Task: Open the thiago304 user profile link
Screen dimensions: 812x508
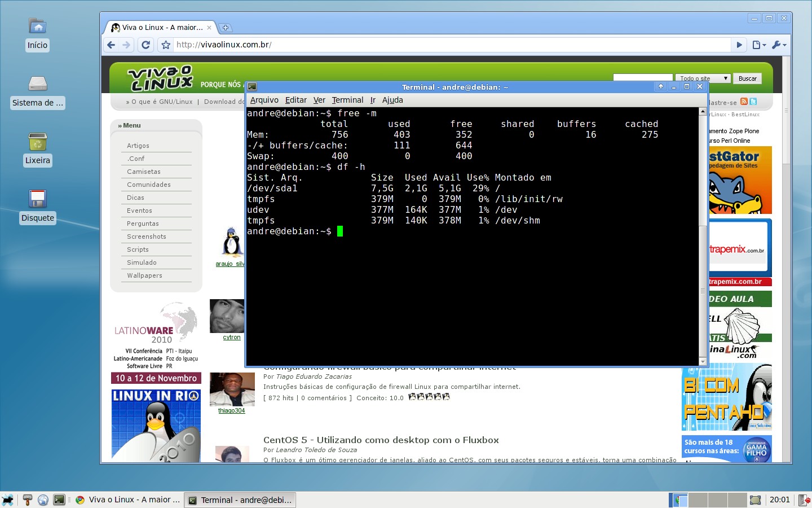Action: pyautogui.click(x=232, y=410)
